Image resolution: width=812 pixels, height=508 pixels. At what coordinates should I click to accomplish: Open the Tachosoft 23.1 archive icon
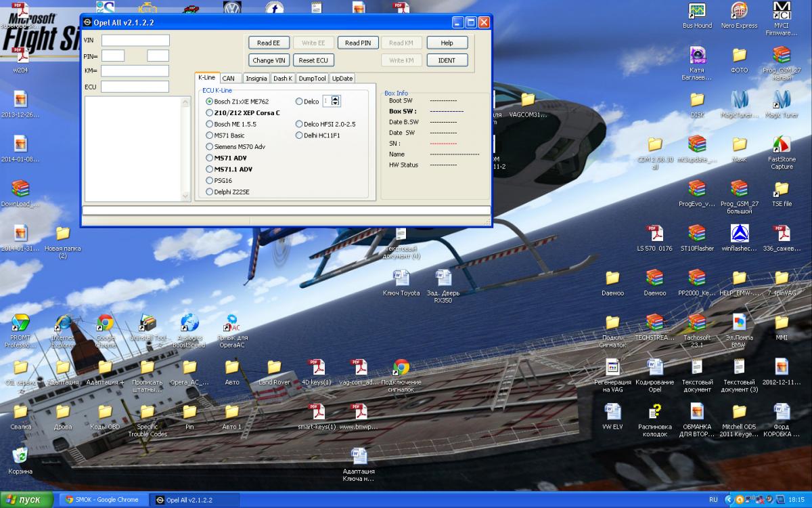coord(696,322)
